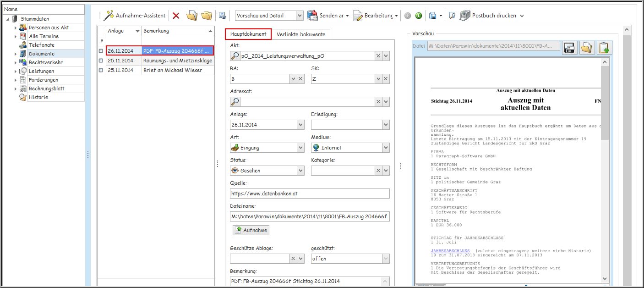This screenshot has height=288, width=644.
Task: Open the Vorschau und Detail dropdown
Action: pos(300,16)
